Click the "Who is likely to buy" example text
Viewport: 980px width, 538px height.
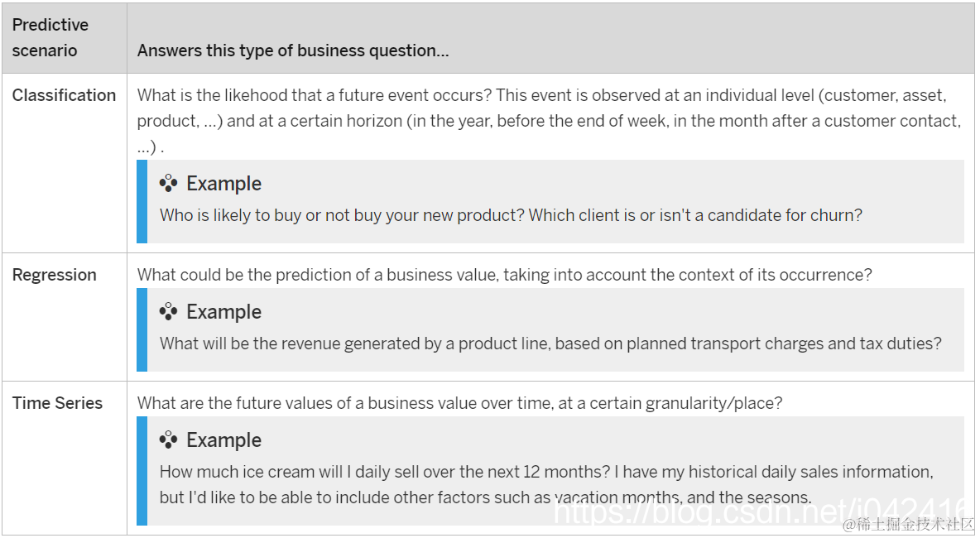[x=511, y=215]
